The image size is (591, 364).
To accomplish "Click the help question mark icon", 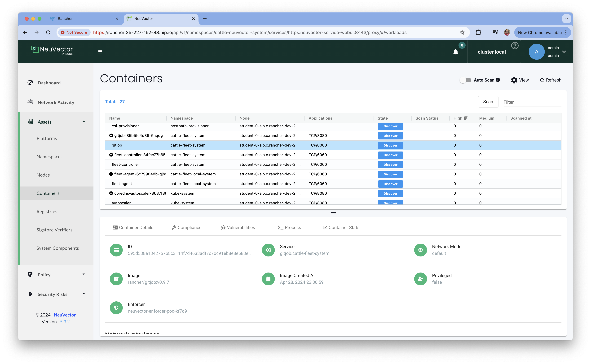I will (x=515, y=46).
